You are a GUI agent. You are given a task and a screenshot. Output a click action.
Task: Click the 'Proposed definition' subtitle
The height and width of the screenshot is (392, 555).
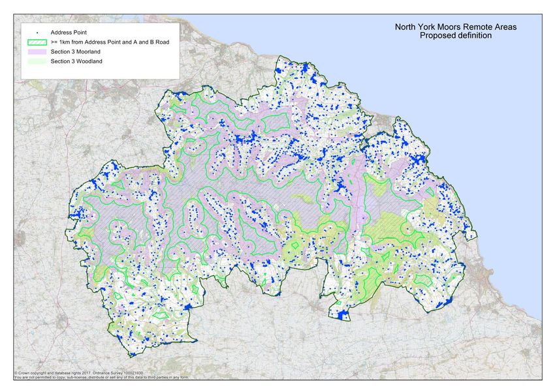(x=456, y=35)
